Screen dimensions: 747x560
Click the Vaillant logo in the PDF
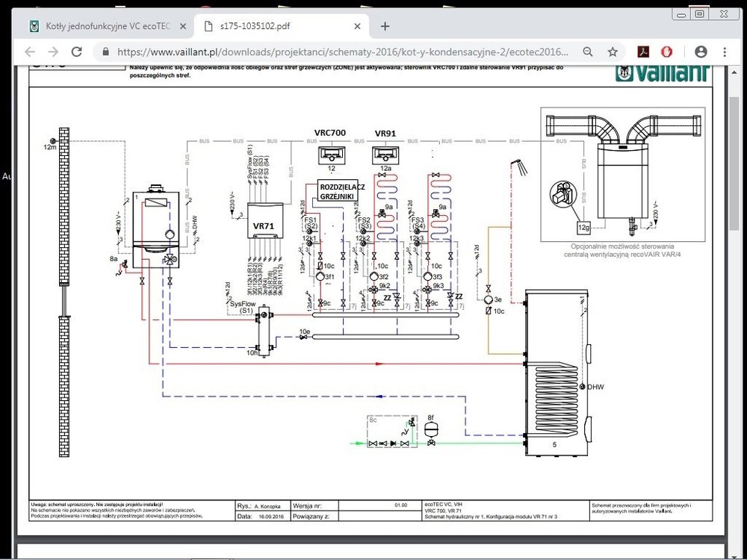(662, 73)
